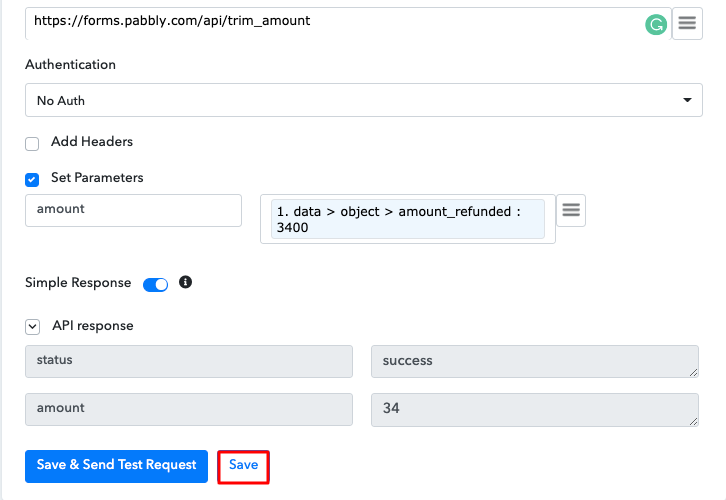Click the amount parameter name field

[x=133, y=210]
